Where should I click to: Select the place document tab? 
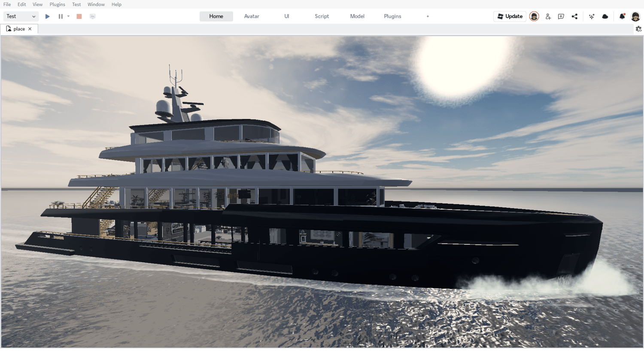(19, 29)
